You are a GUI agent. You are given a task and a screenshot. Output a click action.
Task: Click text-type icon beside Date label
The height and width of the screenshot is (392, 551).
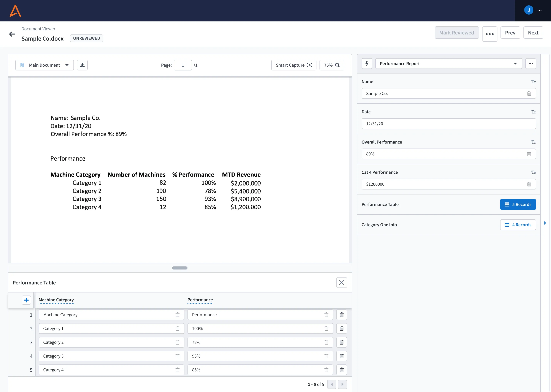(534, 112)
